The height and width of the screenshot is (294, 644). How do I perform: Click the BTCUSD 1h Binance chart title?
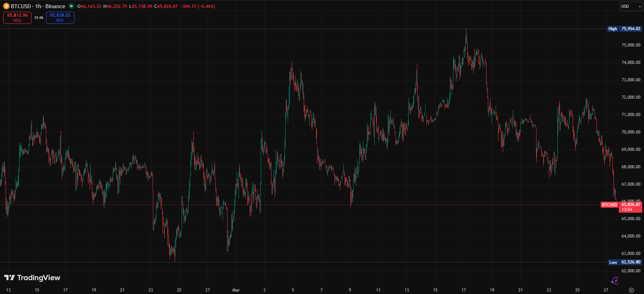[x=38, y=6]
